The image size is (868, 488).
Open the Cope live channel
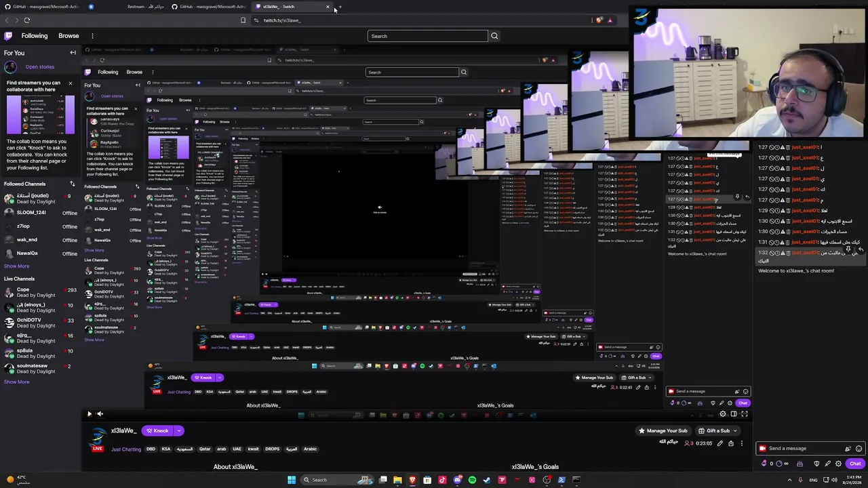point(41,293)
